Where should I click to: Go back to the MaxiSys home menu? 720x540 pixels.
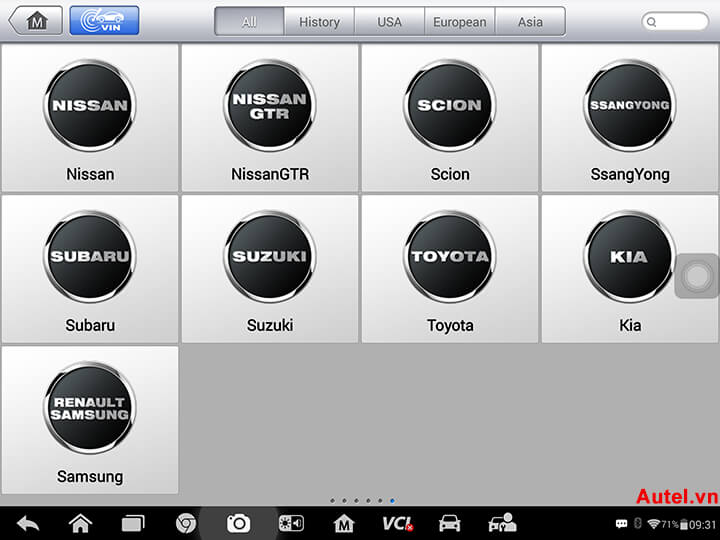click(x=36, y=21)
